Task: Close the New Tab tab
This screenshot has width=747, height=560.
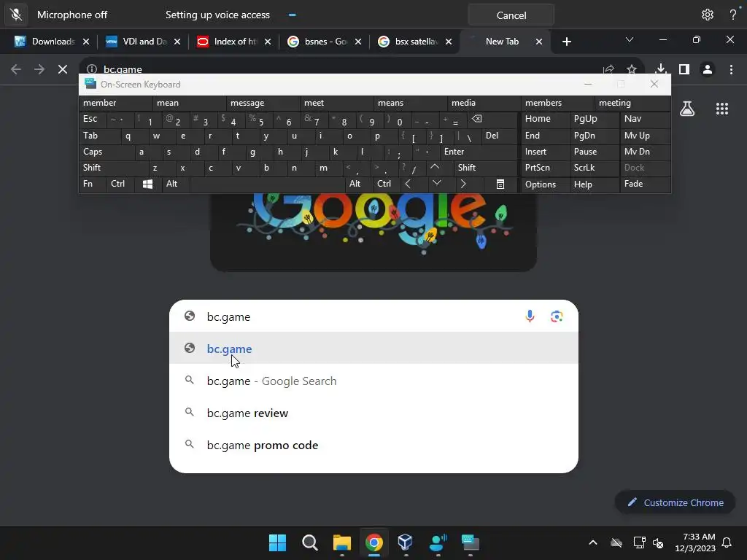Action: 539,42
